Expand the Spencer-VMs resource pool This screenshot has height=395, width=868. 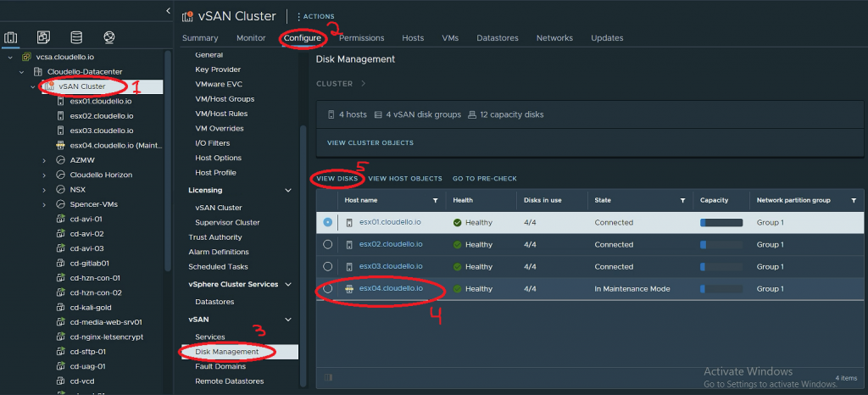pos(45,204)
